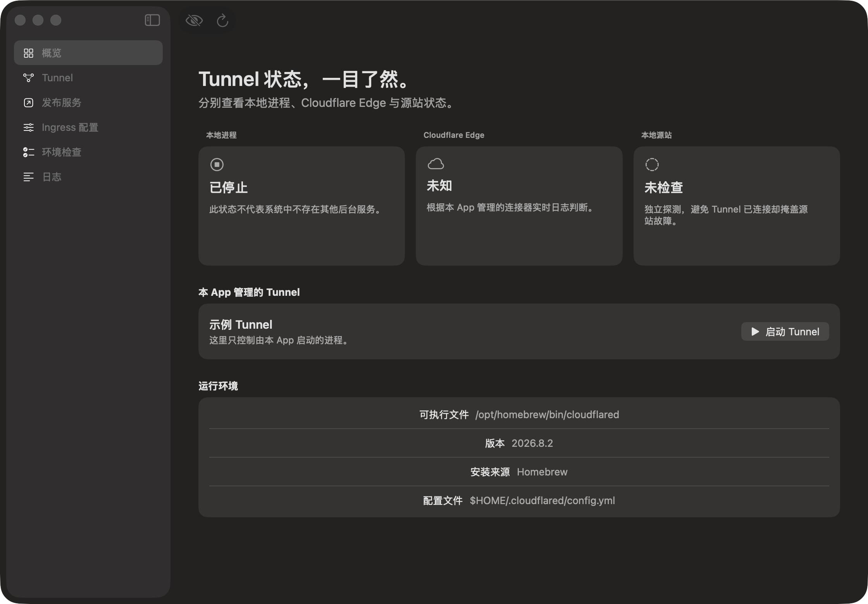This screenshot has width=868, height=604.
Task: Click the cloud icon in 未知 card
Action: tap(436, 164)
